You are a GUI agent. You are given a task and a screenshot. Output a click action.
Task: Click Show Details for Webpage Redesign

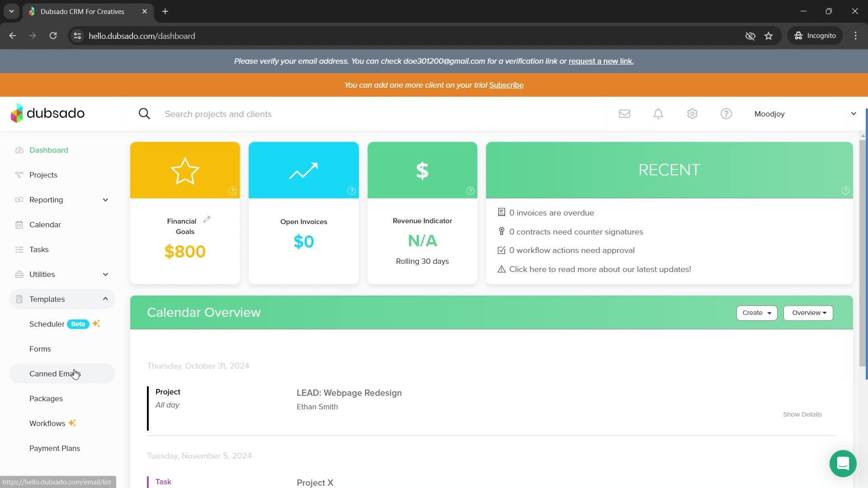click(x=802, y=414)
